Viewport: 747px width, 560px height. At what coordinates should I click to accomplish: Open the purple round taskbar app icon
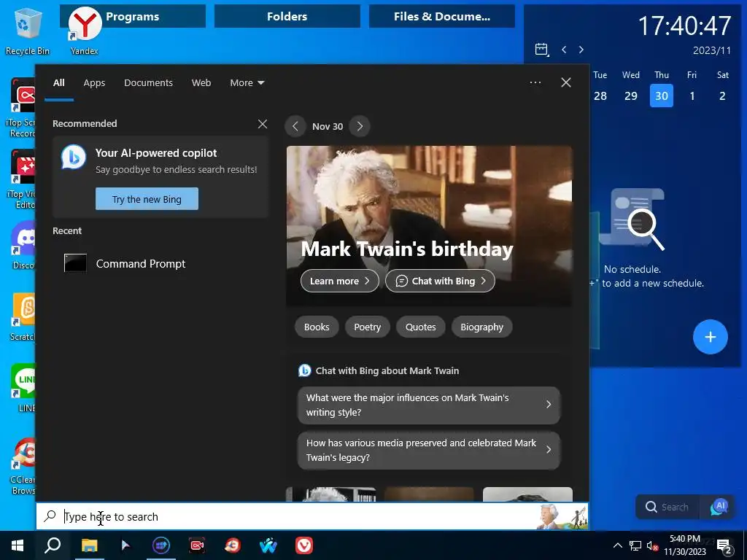[x=161, y=545]
